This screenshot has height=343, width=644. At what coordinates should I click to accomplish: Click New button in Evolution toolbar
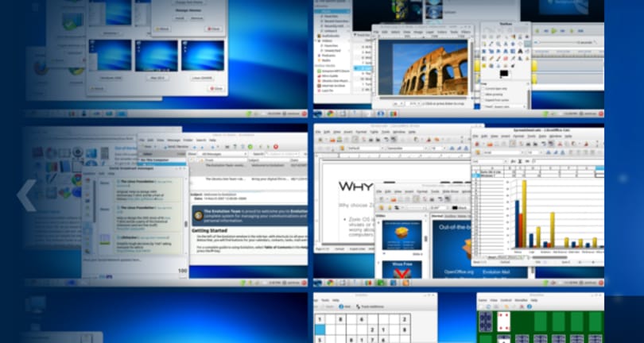click(148, 146)
